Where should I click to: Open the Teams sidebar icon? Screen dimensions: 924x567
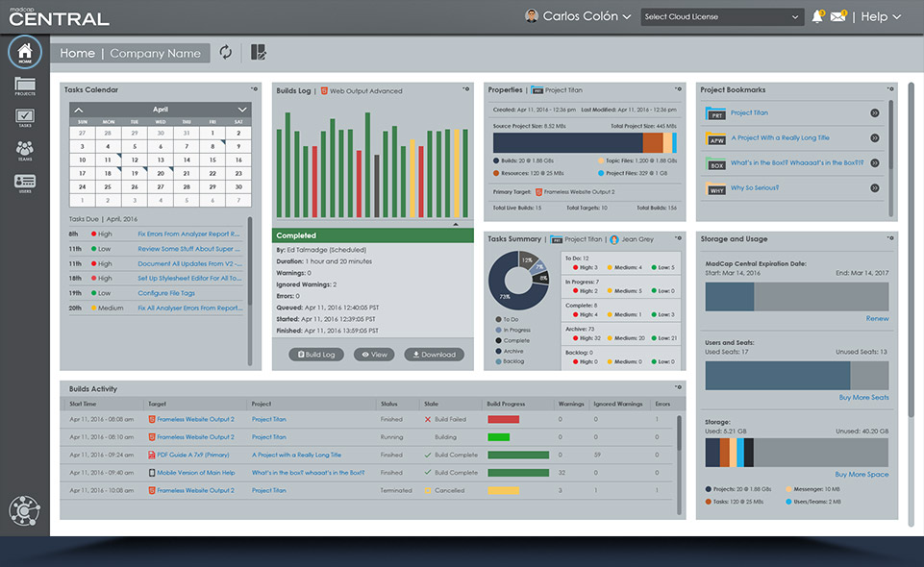tap(25, 151)
